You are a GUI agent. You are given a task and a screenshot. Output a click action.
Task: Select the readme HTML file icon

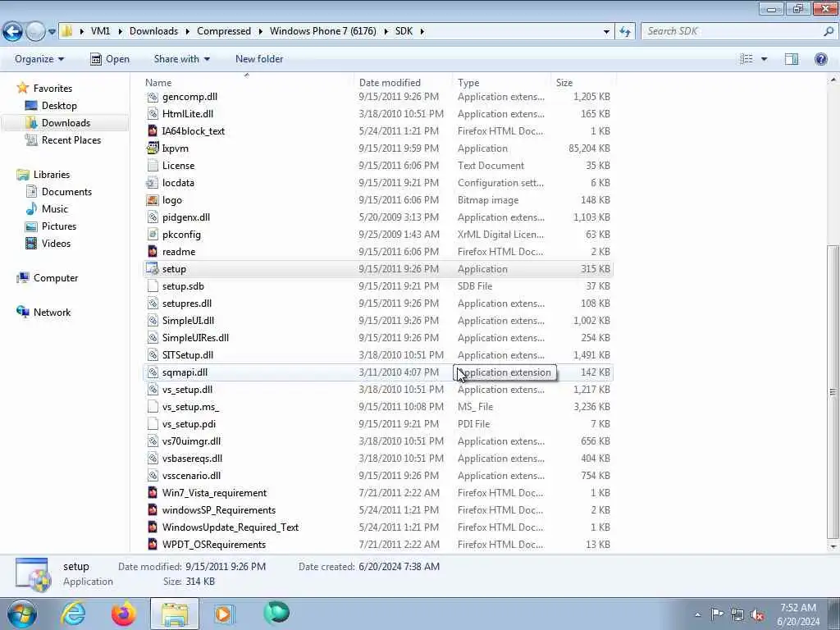153,251
